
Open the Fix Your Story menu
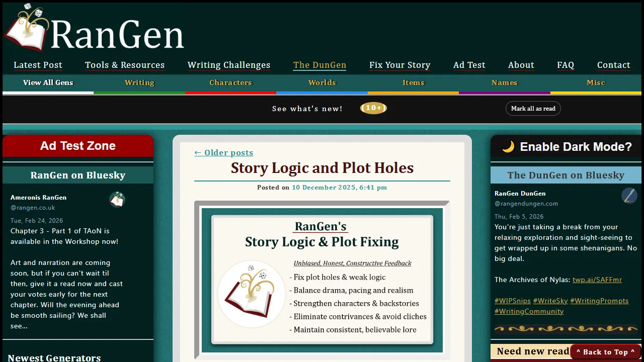399,65
